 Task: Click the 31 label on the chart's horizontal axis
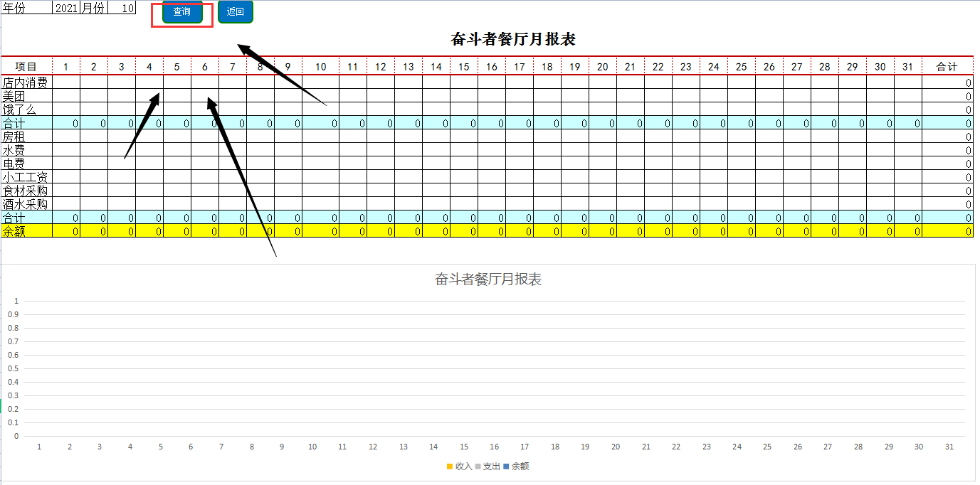click(949, 447)
